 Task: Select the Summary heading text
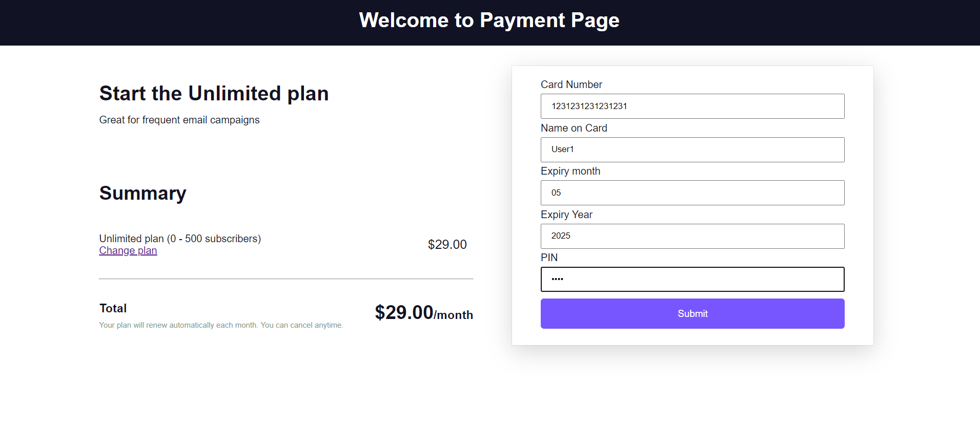[x=142, y=193]
